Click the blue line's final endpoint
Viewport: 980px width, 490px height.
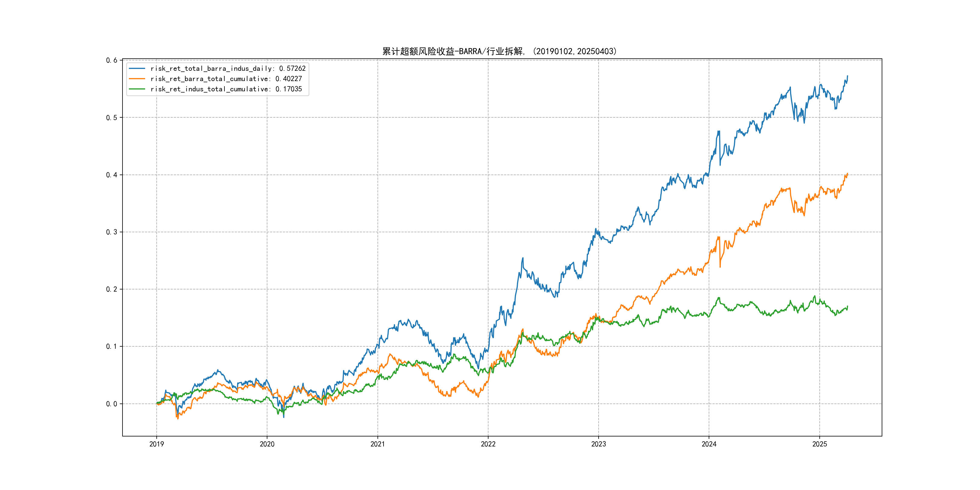point(847,76)
